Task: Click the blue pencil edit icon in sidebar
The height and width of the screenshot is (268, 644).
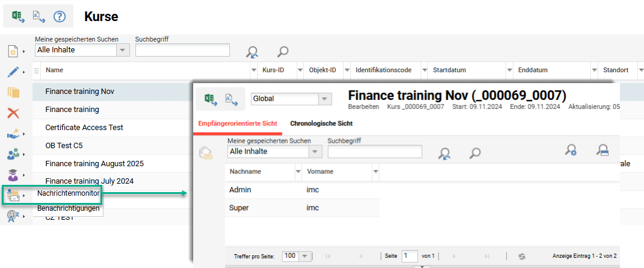Action: pos(13,72)
